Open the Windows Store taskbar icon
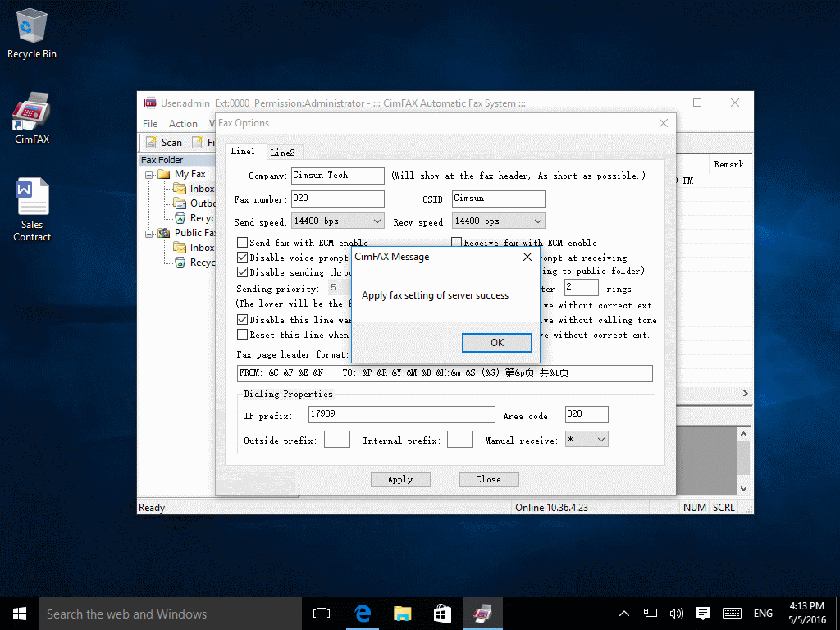This screenshot has height=630, width=840. click(x=442, y=614)
